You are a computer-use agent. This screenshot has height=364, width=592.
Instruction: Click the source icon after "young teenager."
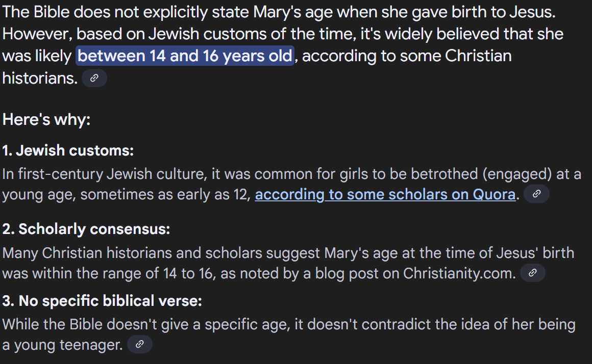coord(140,344)
